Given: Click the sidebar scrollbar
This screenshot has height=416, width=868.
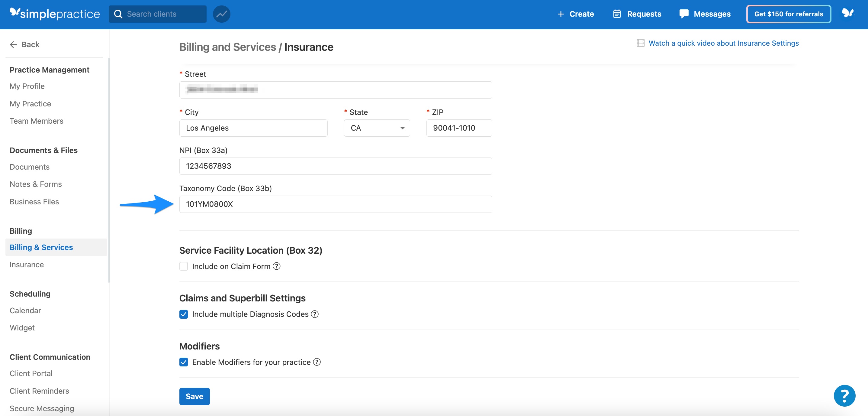Looking at the screenshot, I should point(108,170).
